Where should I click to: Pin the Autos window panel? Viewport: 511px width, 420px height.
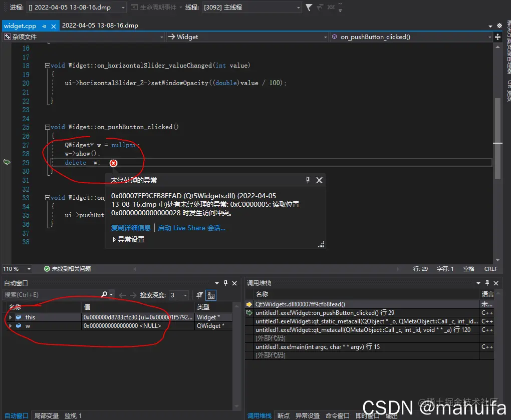tap(225, 283)
